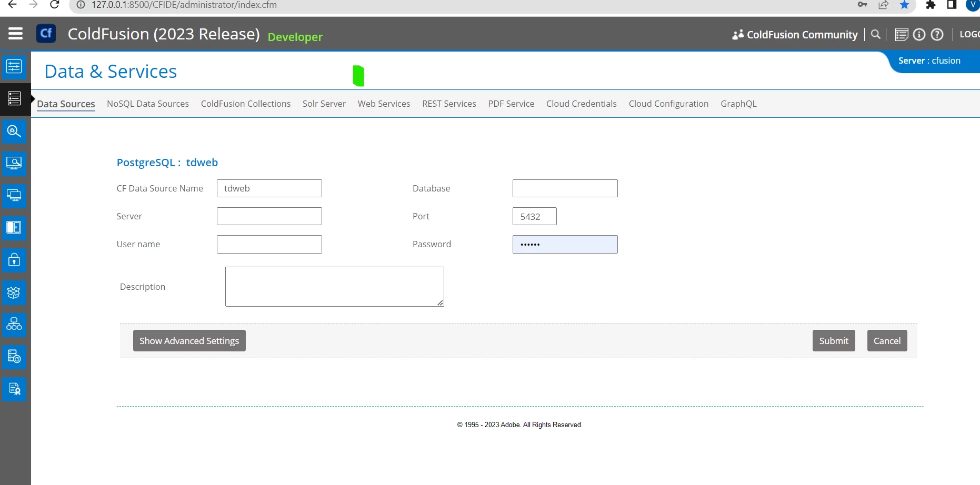The height and width of the screenshot is (485, 980).
Task: Click the Description text area
Action: tap(335, 287)
